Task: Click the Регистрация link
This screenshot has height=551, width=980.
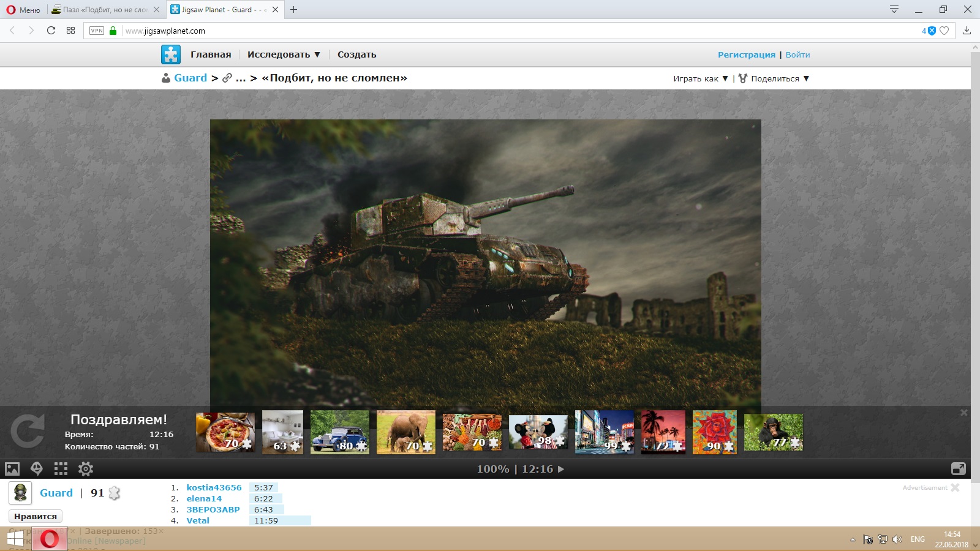Action: pos(747,54)
